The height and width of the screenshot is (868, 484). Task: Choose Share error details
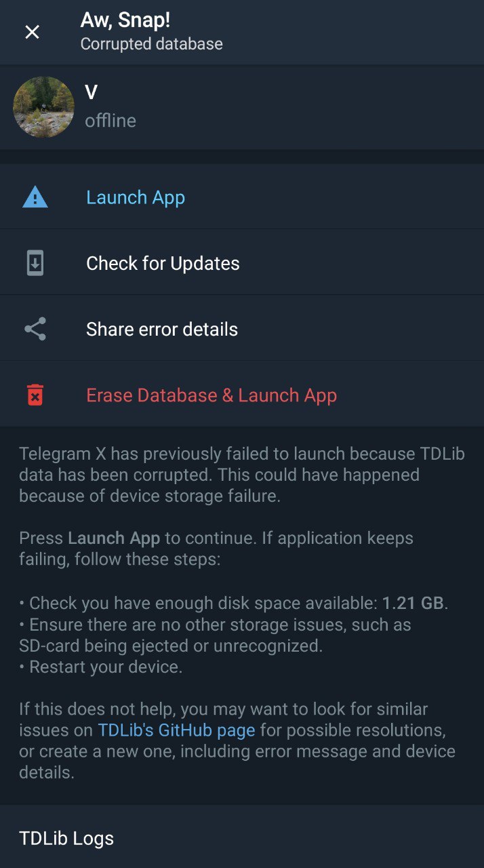point(162,330)
